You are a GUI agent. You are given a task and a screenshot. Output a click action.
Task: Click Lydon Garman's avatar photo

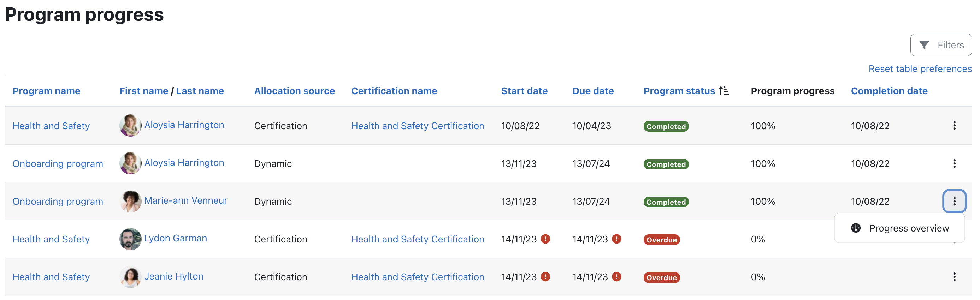click(130, 239)
